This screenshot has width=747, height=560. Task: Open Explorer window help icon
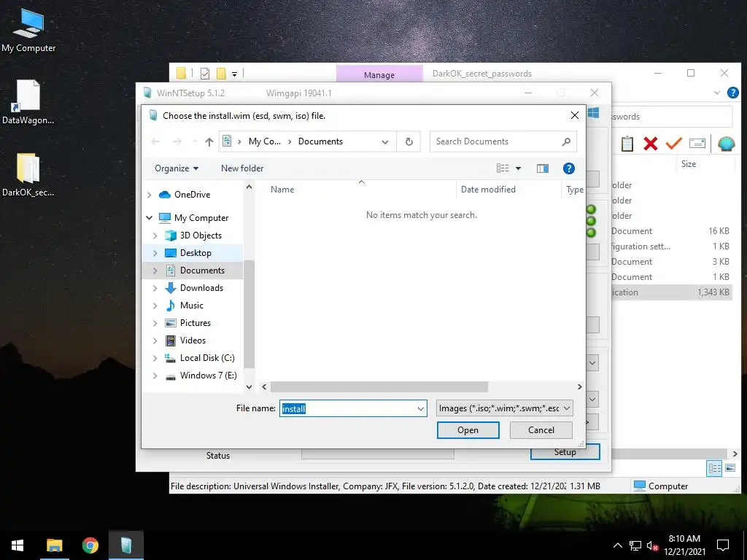tap(732, 93)
